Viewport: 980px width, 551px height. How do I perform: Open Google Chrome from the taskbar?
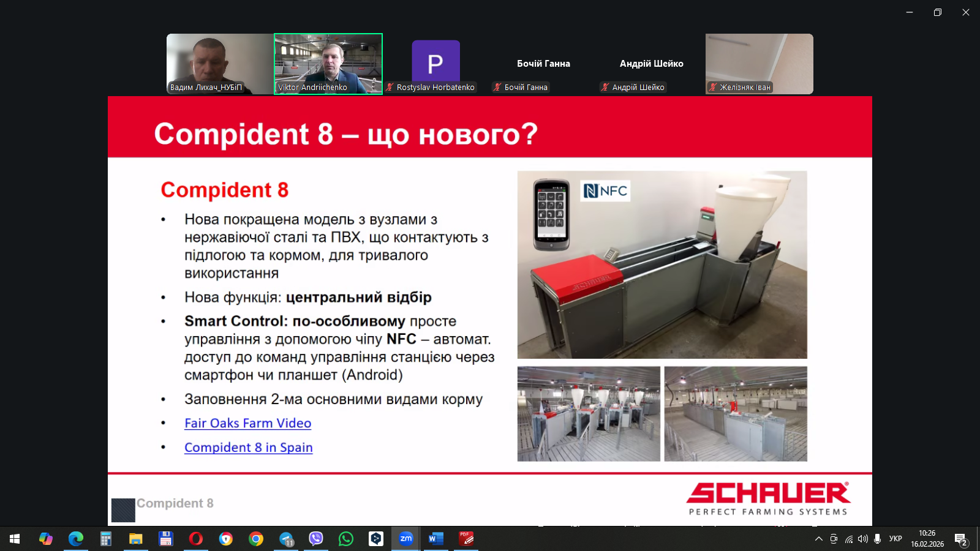coord(256,539)
